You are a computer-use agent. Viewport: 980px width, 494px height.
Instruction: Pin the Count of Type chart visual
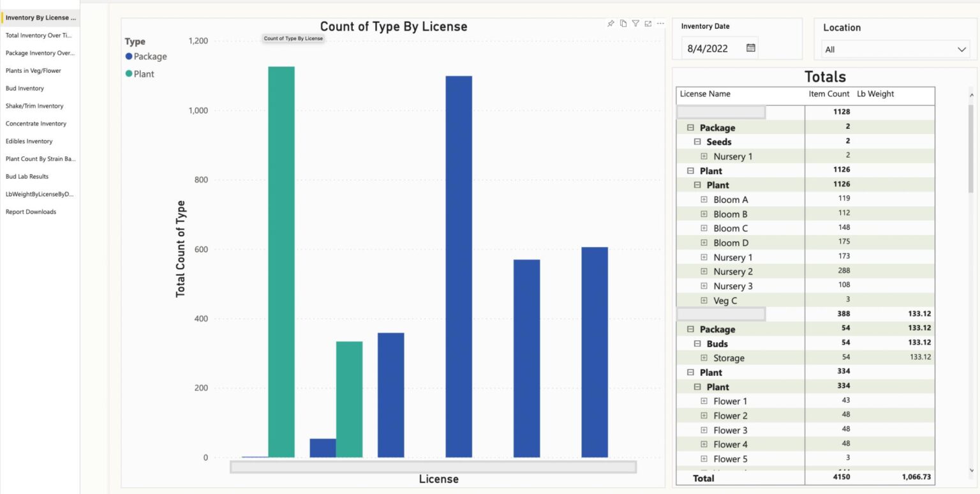click(x=611, y=24)
